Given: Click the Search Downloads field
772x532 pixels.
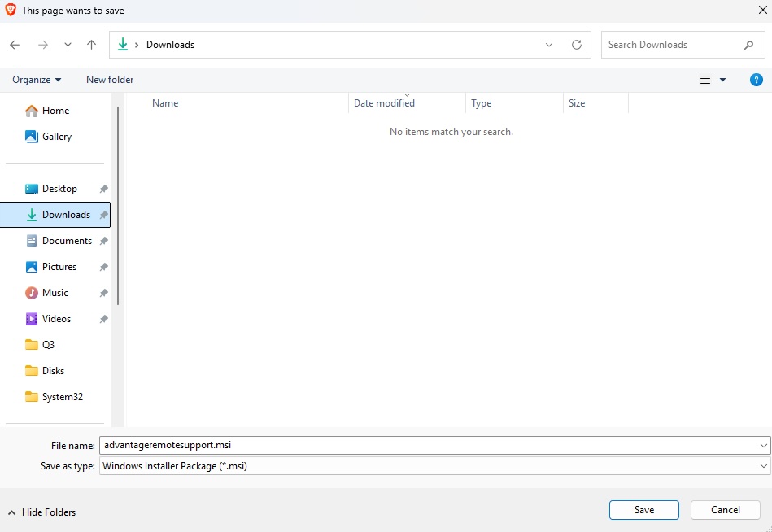Looking at the screenshot, I should 683,45.
